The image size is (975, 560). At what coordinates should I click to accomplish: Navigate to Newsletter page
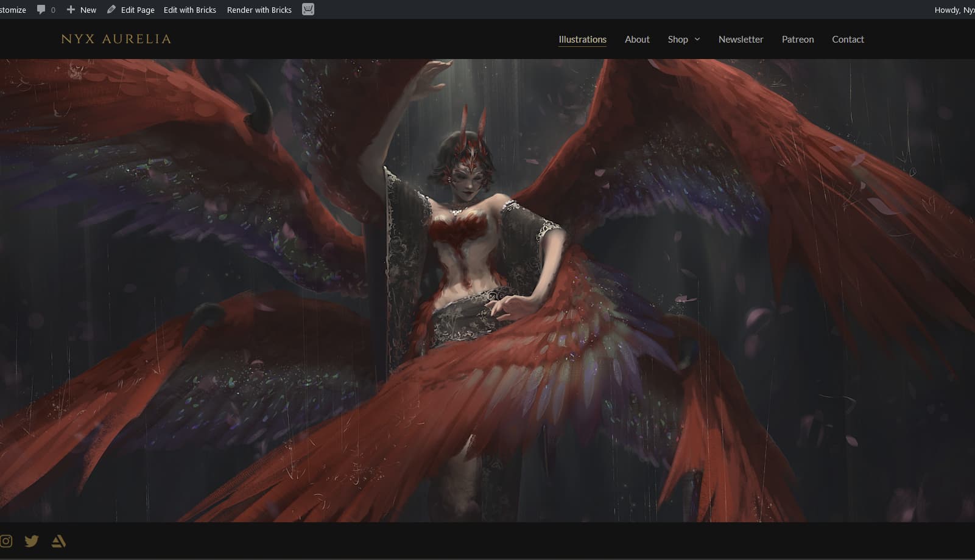click(x=741, y=39)
